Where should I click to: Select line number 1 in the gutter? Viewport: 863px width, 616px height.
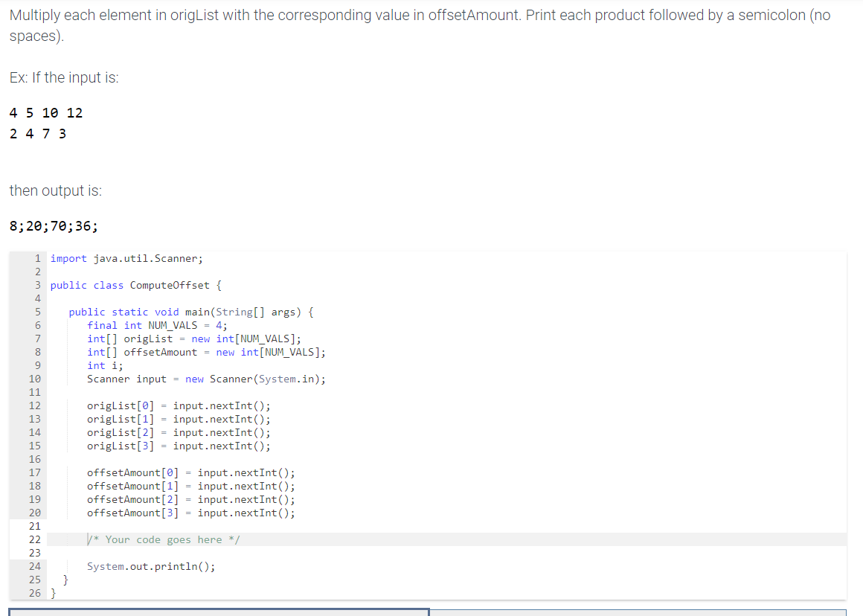coord(36,258)
